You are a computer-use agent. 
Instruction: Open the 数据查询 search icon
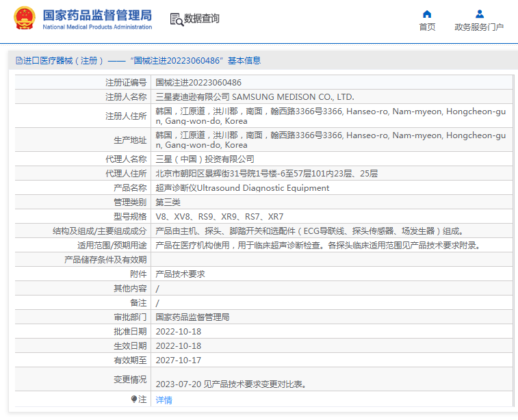(x=177, y=19)
